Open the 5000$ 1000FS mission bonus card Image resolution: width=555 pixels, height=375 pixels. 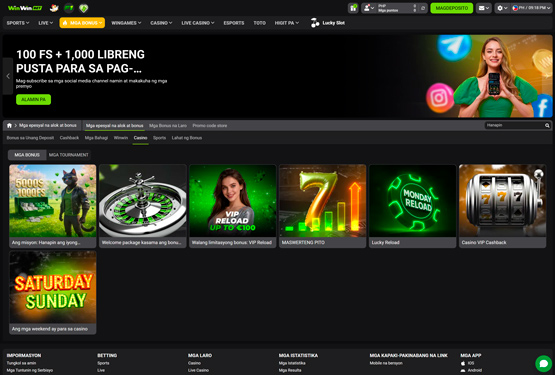[53, 206]
